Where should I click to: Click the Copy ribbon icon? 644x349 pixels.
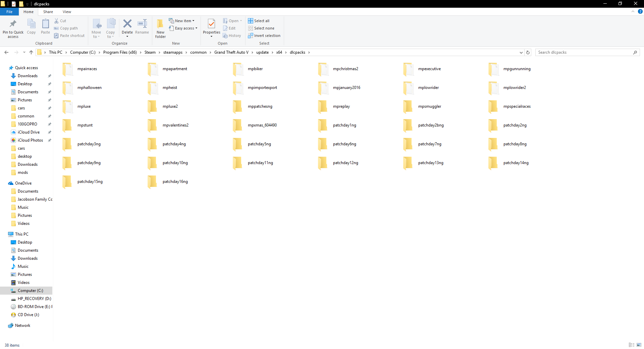tap(31, 24)
